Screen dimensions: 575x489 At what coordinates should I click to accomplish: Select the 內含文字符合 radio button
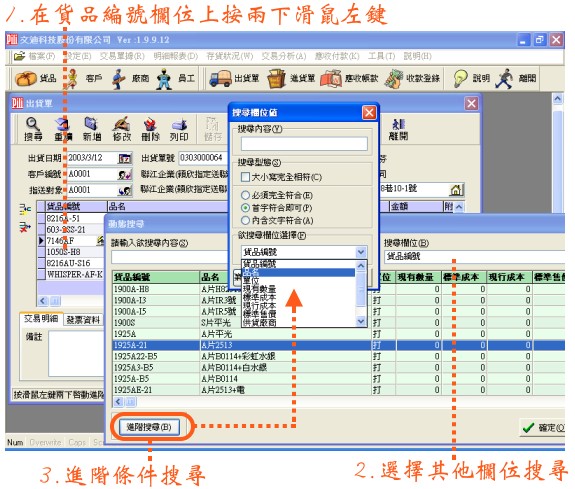pos(245,220)
